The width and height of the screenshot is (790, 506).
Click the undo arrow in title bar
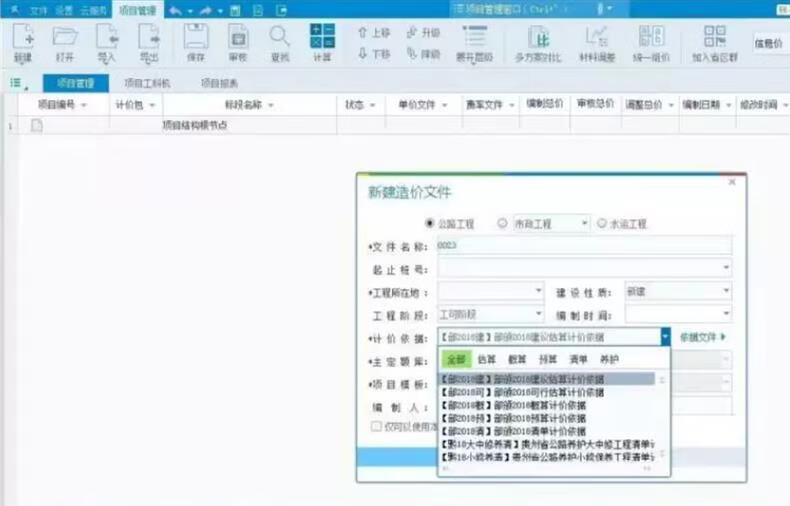tap(175, 10)
